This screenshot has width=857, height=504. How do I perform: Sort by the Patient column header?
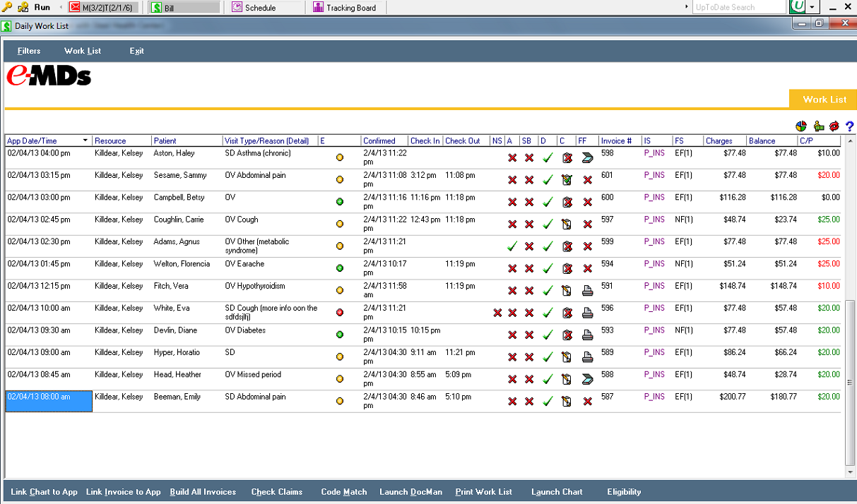(x=187, y=141)
